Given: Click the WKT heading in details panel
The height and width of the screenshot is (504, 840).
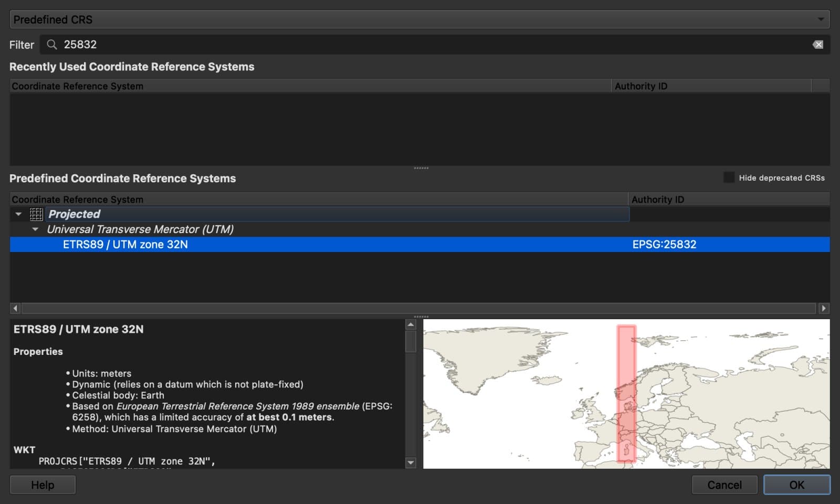Looking at the screenshot, I should click(x=24, y=450).
